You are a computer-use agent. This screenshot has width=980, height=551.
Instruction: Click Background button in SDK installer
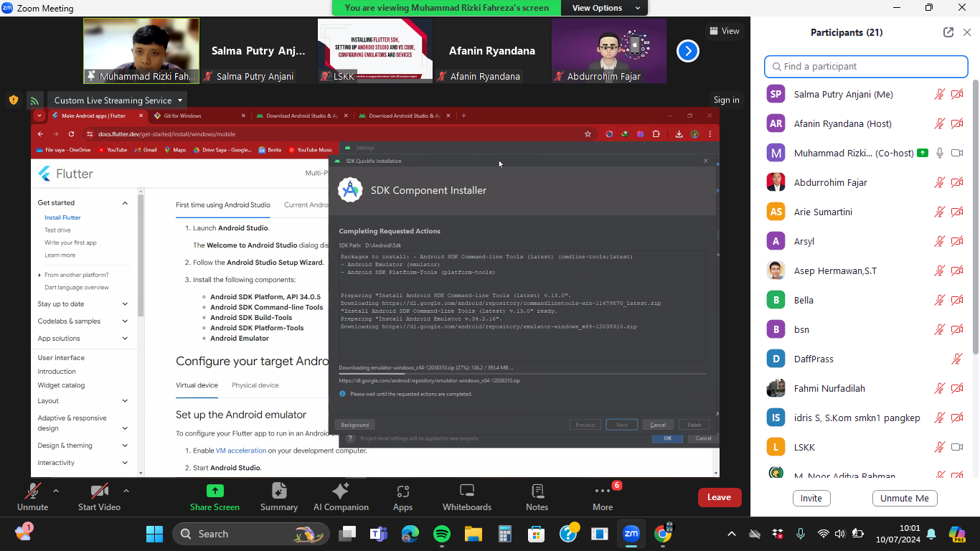(354, 425)
